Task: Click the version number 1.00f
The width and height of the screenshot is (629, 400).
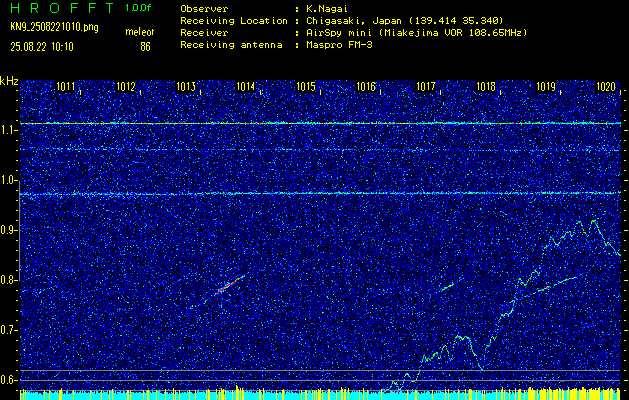Action: [x=138, y=8]
